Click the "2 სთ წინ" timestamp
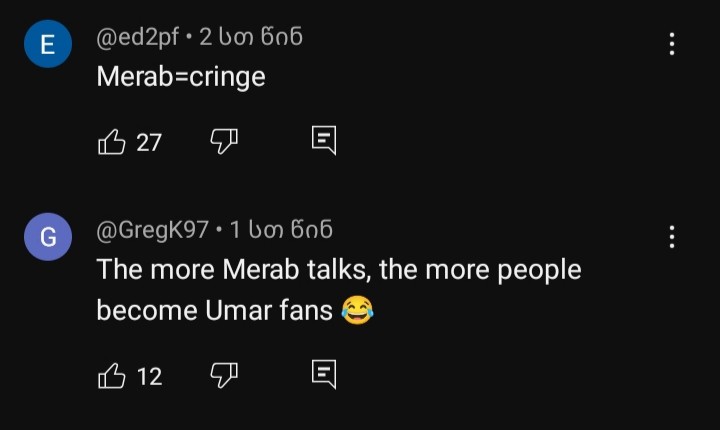This screenshot has width=720, height=430. [251, 38]
